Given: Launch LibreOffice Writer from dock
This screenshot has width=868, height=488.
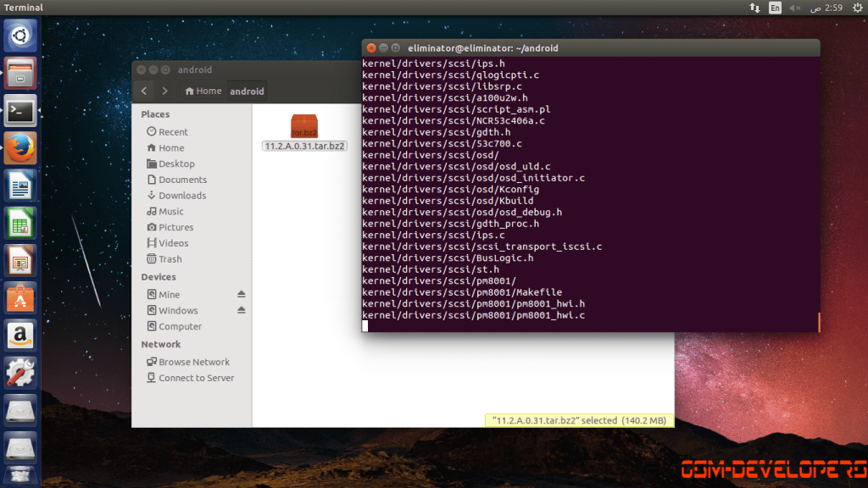Looking at the screenshot, I should pyautogui.click(x=20, y=185).
